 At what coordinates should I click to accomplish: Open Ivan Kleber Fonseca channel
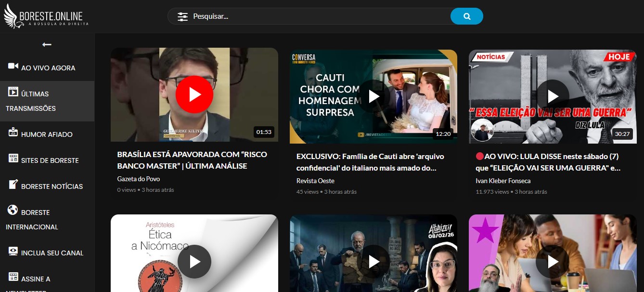click(x=503, y=181)
